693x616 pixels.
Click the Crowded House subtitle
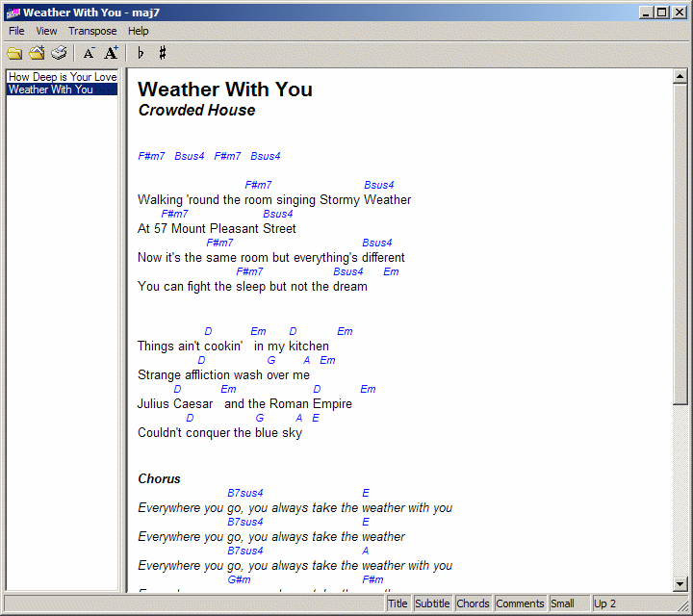point(196,111)
